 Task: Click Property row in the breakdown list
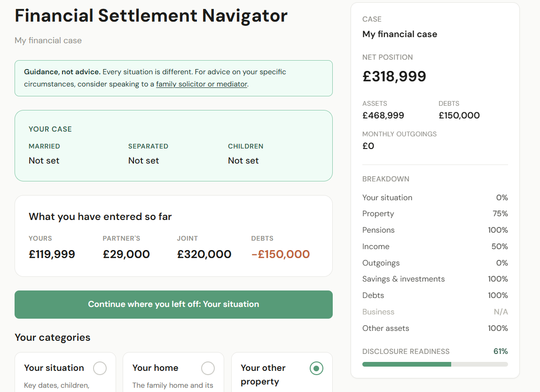coord(435,214)
